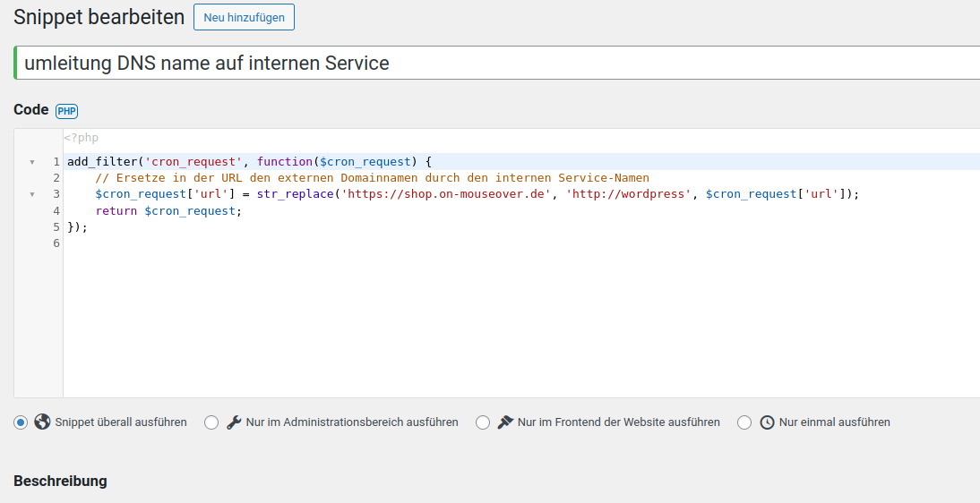Click line number 4 in the gutter
Screen dimensions: 980x503
[56, 211]
